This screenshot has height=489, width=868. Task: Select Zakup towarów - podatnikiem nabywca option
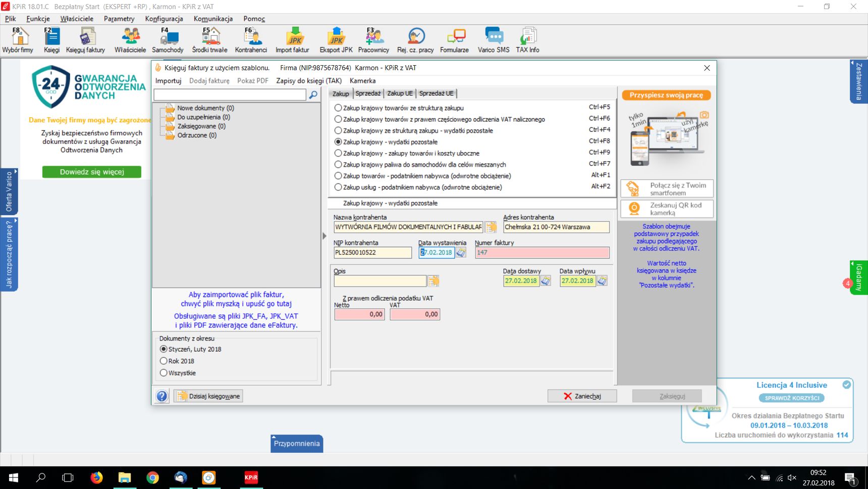coord(423,176)
